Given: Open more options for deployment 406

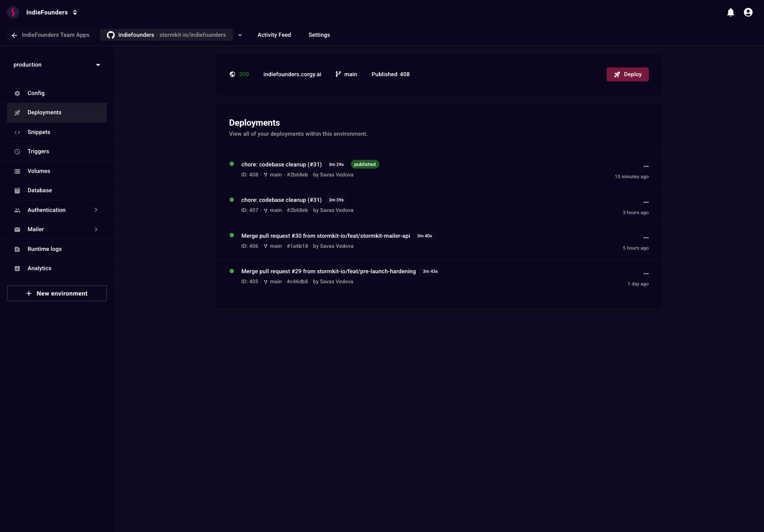Looking at the screenshot, I should 646,238.
